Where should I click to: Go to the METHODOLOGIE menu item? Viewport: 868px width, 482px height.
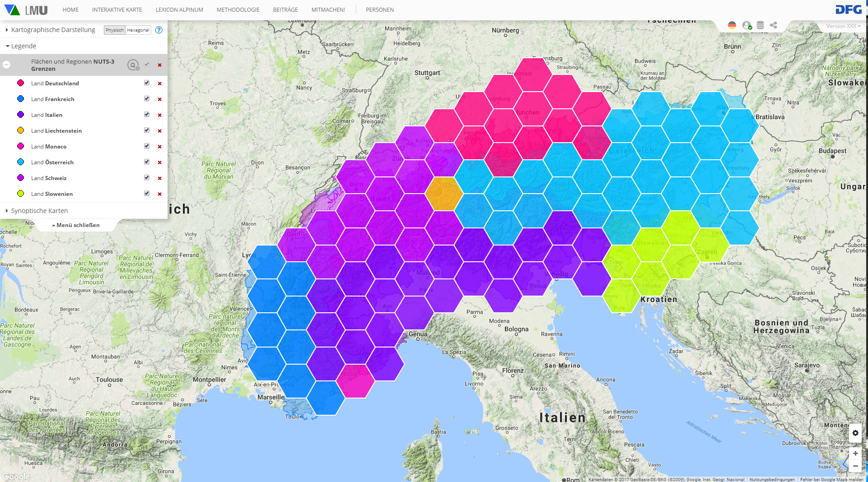(x=238, y=10)
